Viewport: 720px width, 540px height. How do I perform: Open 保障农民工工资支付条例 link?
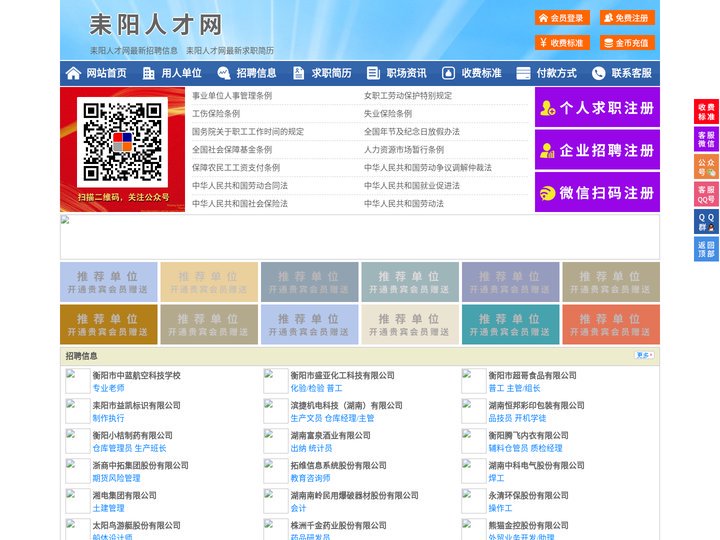pyautogui.click(x=236, y=167)
